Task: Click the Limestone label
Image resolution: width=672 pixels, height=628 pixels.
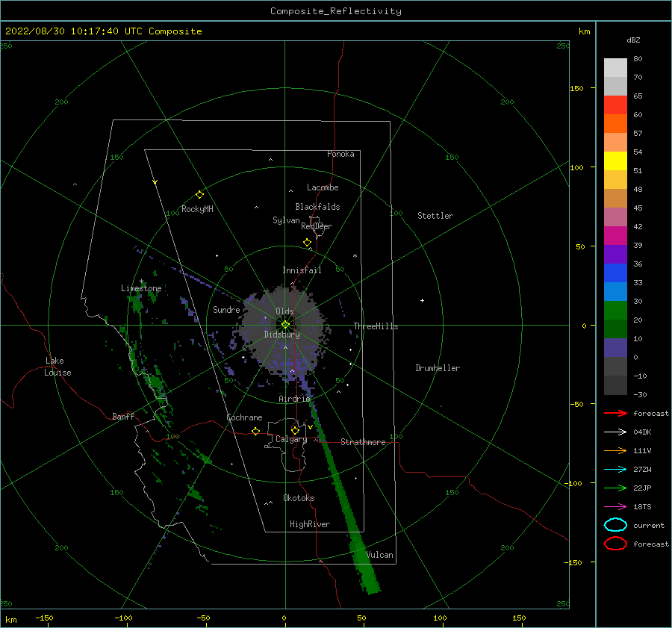Action: 141,288
